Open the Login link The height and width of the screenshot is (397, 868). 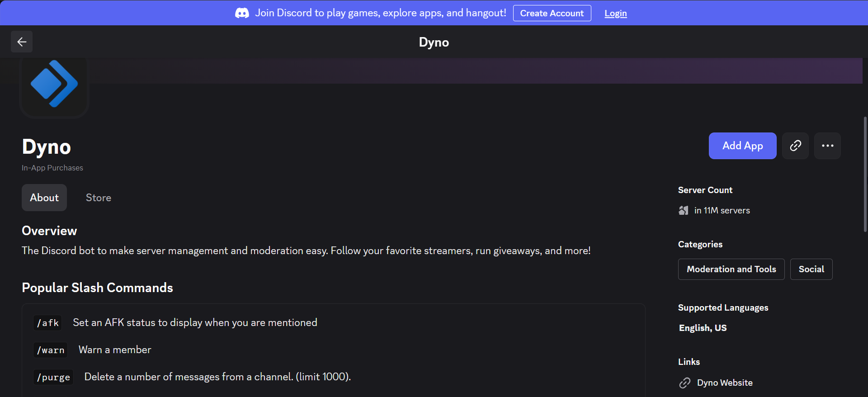point(616,13)
